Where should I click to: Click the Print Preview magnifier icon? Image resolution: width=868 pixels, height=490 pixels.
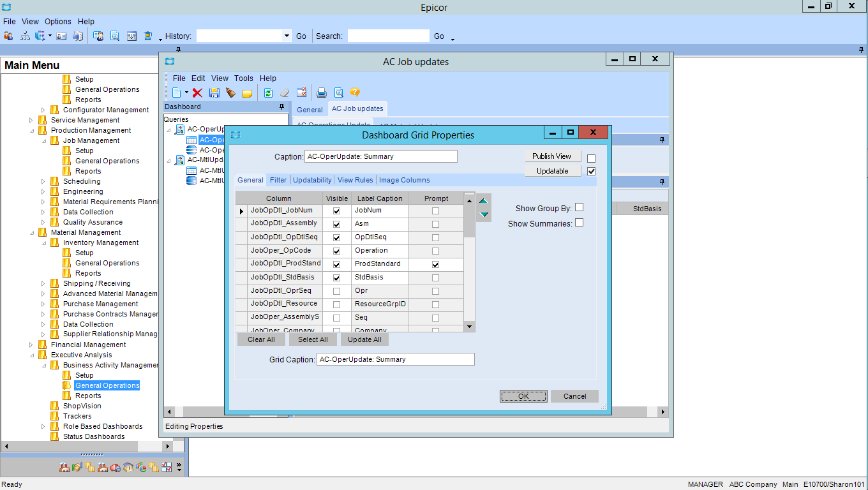pyautogui.click(x=339, y=93)
